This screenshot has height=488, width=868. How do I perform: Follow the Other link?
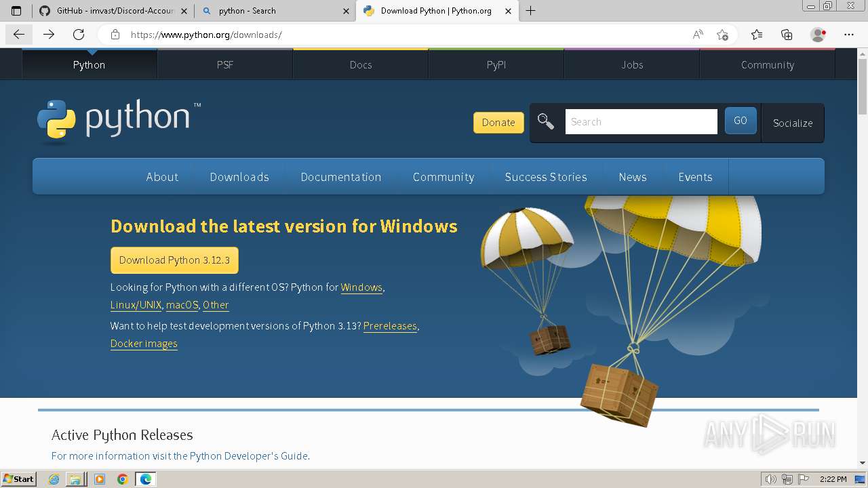coord(216,305)
